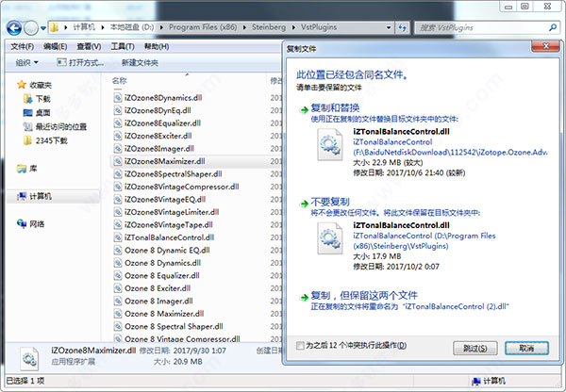Select 网络 in navigation pane
Image resolution: width=566 pixels, height=392 pixels.
tap(31, 224)
